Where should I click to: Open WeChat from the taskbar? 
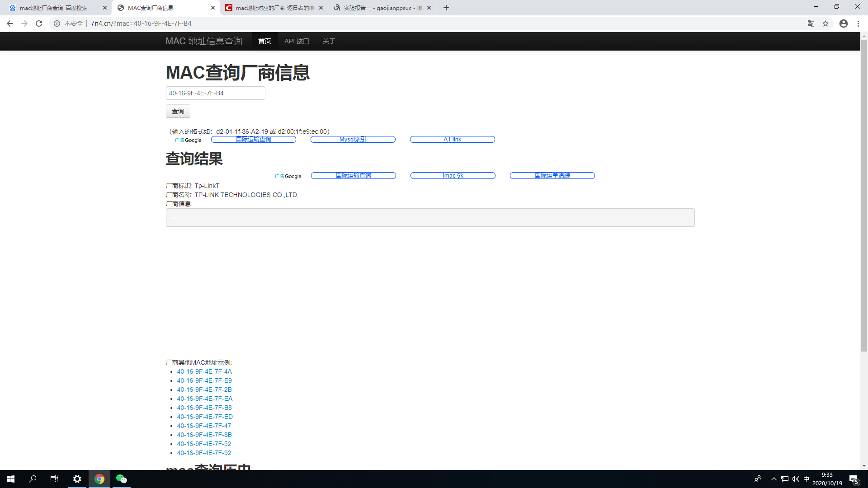point(121,479)
